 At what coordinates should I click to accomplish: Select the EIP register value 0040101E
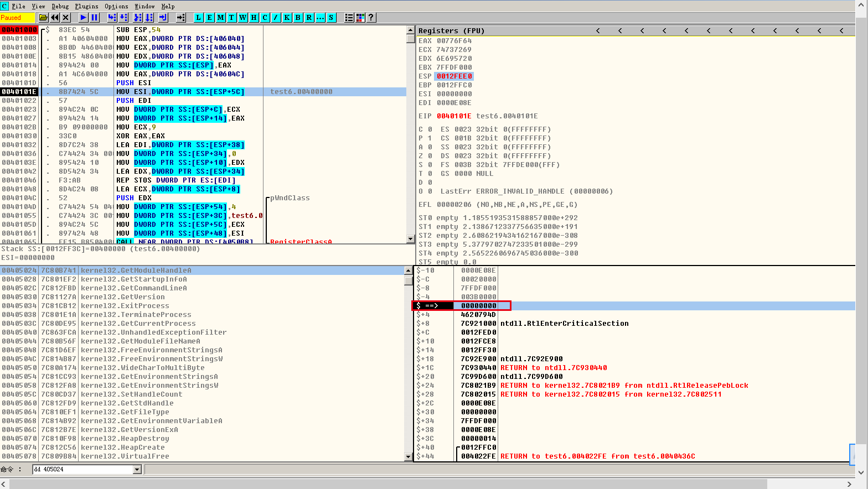(x=454, y=116)
